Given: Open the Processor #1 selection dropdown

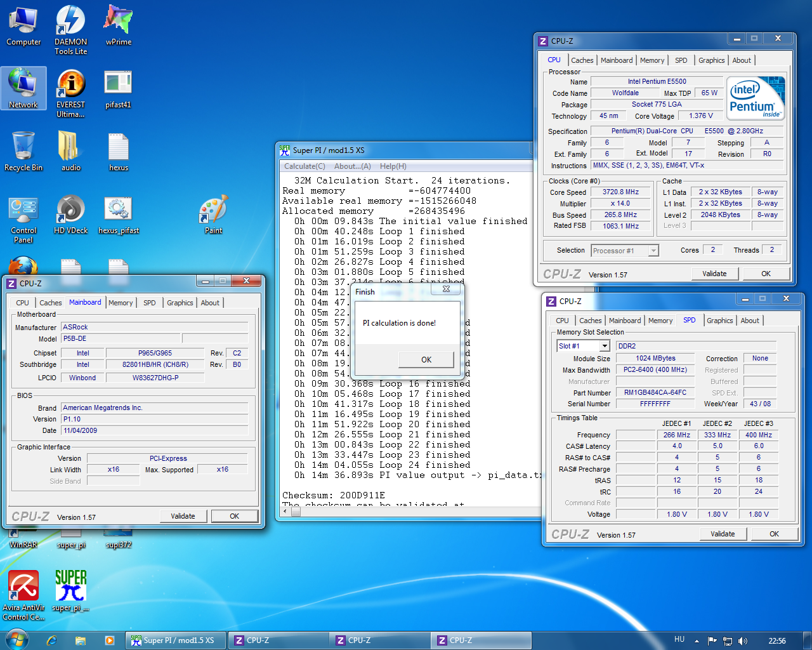Looking at the screenshot, I should point(653,251).
